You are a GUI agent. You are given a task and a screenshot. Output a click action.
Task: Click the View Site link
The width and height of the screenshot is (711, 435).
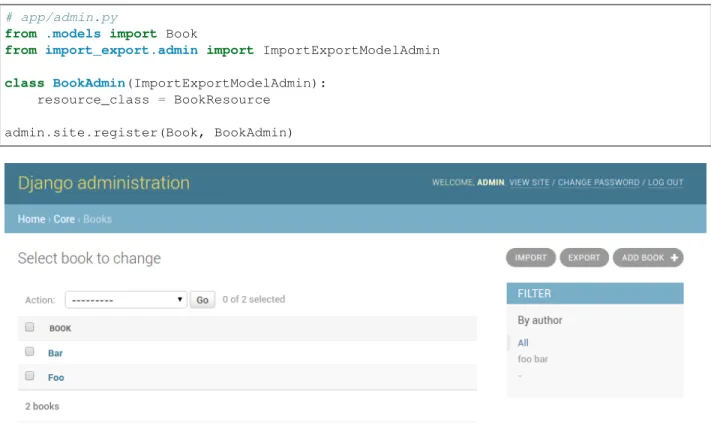click(x=529, y=182)
